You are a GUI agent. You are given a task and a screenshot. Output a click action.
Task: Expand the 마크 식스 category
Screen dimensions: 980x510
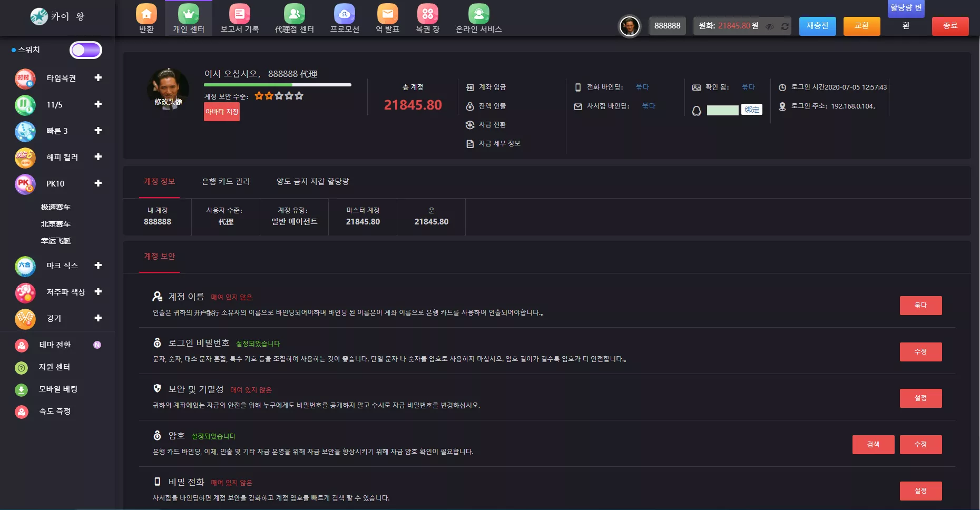(98, 266)
